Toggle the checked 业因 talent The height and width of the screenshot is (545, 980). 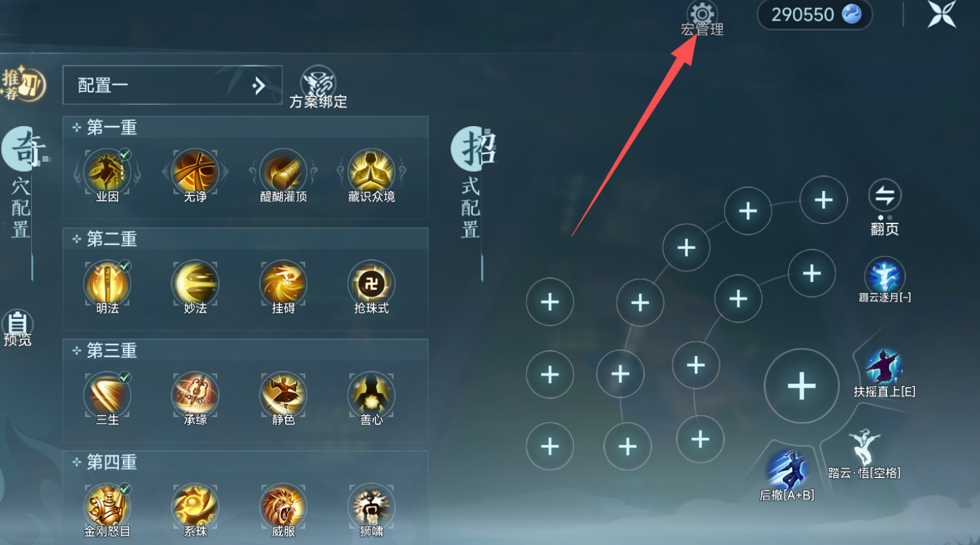107,172
